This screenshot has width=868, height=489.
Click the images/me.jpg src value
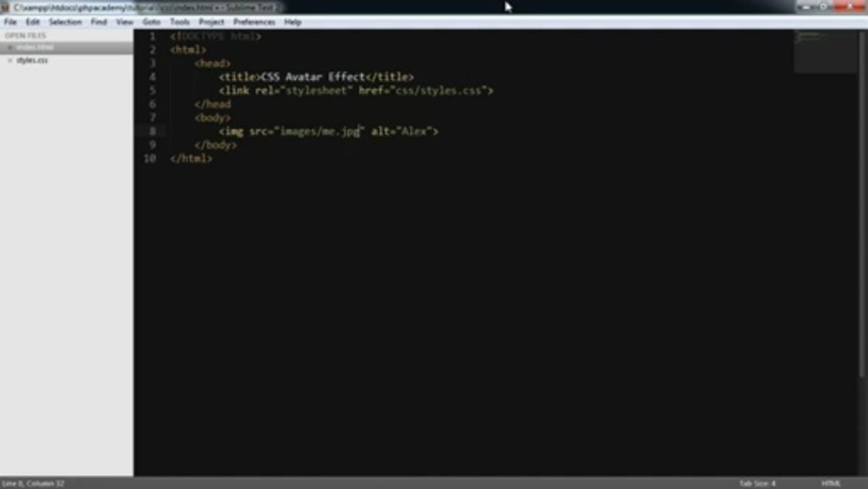tap(319, 131)
